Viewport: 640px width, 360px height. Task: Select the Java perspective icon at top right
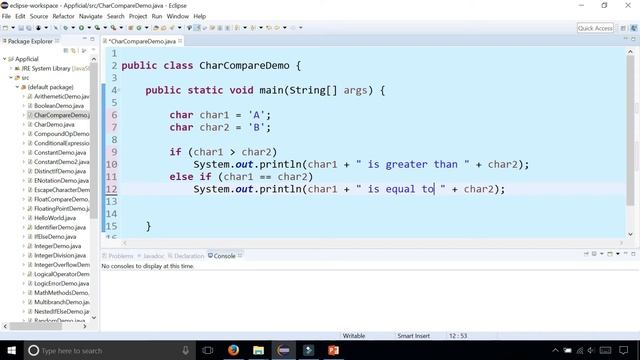[x=634, y=28]
